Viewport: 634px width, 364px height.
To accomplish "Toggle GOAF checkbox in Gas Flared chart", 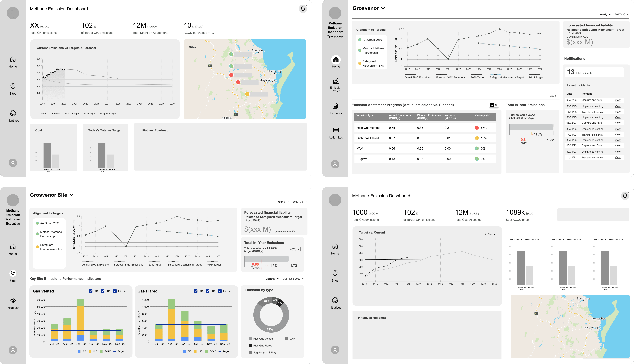I will (x=220, y=291).
